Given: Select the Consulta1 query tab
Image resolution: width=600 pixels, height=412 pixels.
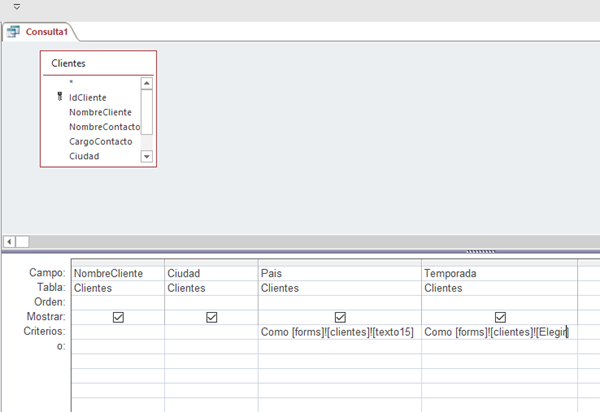Looking at the screenshot, I should coord(40,32).
